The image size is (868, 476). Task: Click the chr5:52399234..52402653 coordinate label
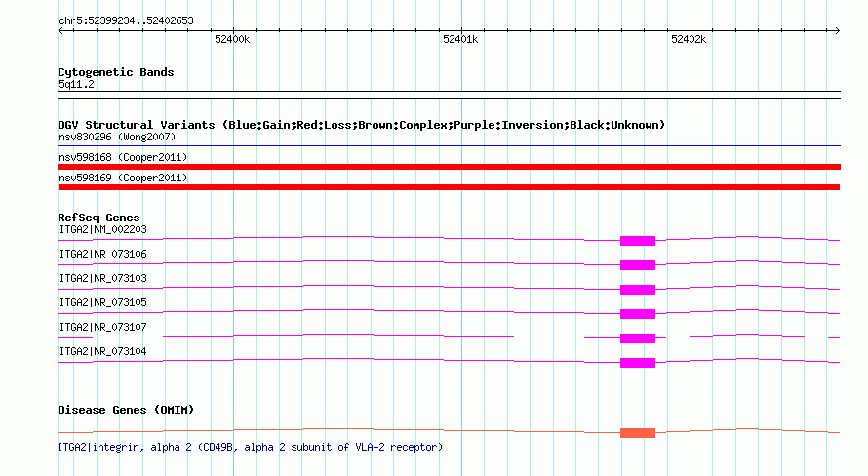pyautogui.click(x=126, y=21)
